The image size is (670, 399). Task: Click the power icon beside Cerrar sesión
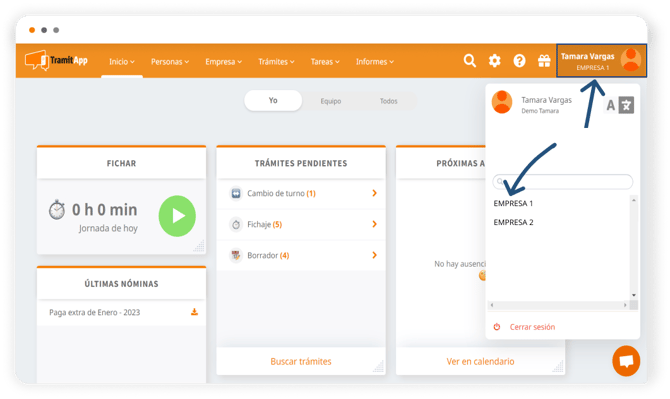coord(497,327)
